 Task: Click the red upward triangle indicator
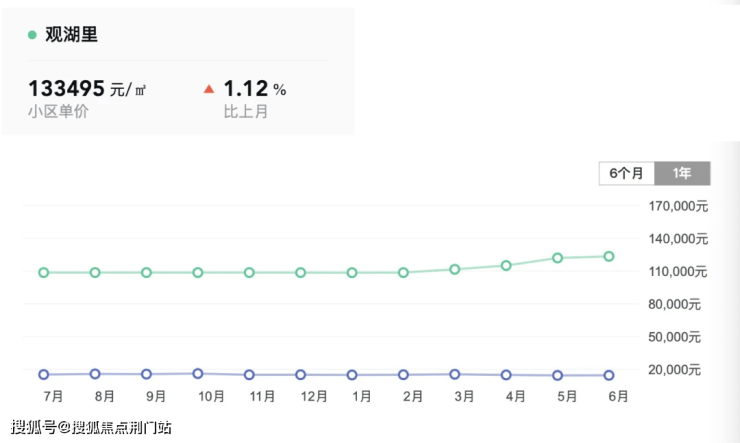pyautogui.click(x=209, y=89)
